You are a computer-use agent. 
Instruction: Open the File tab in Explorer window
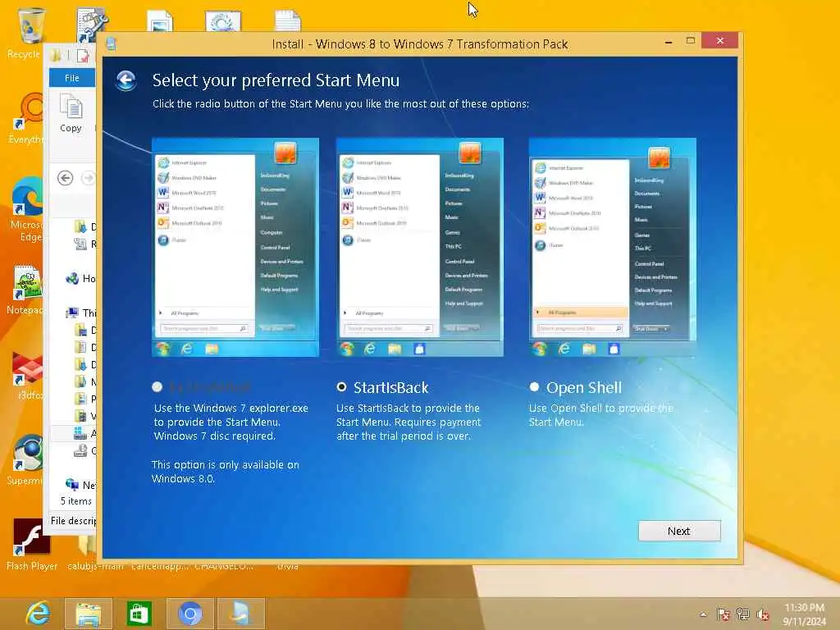click(x=72, y=78)
